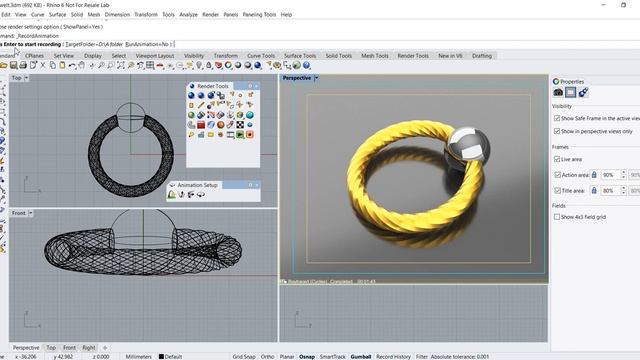Viewport: 640px width, 360px height.
Task: Open the Analyze menu
Action: [x=189, y=15]
